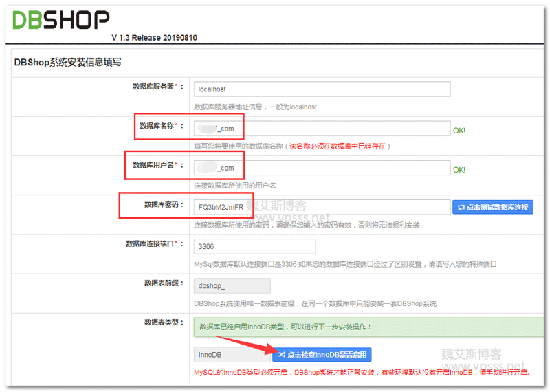Click the green InnoDB enabled success message

click(368, 327)
